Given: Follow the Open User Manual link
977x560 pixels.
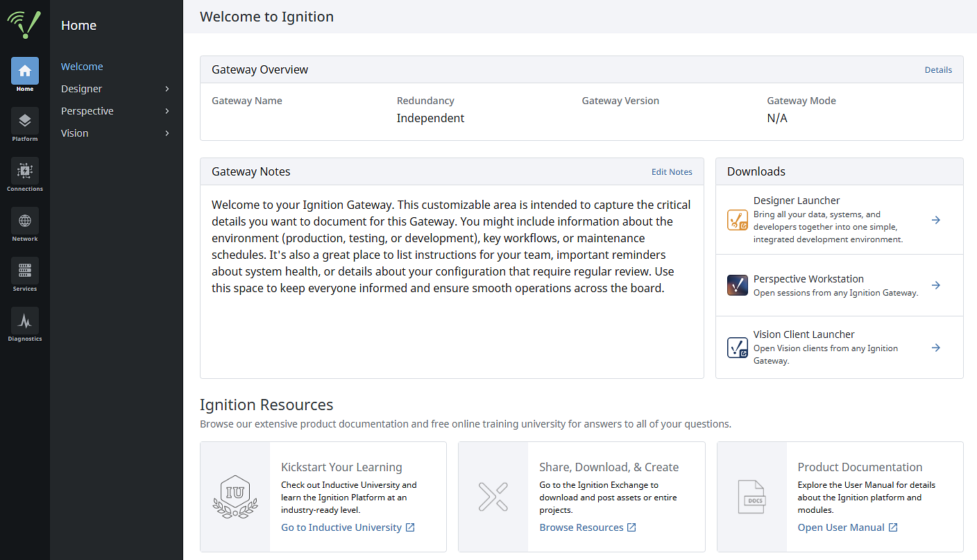Looking at the screenshot, I should coord(841,527).
